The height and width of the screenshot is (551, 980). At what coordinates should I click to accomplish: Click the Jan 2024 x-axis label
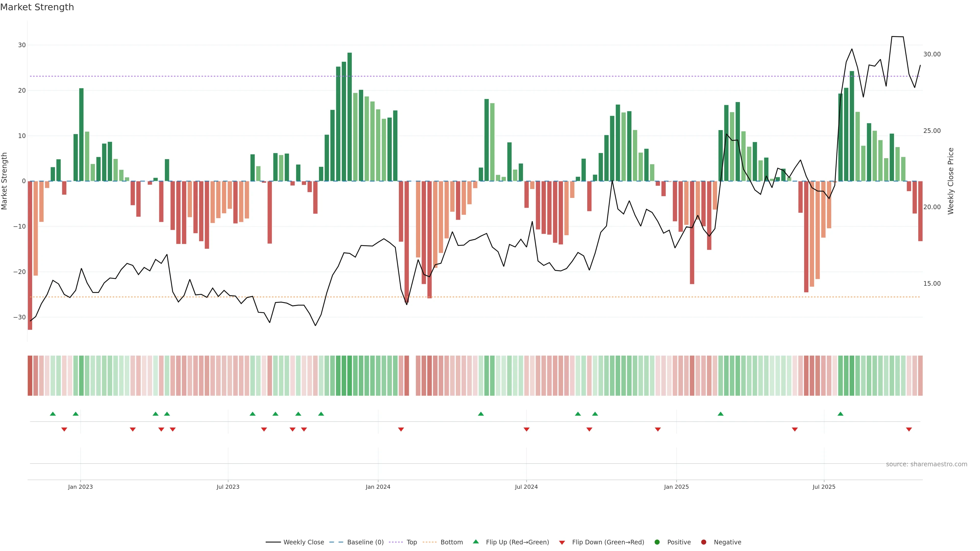(x=378, y=487)
